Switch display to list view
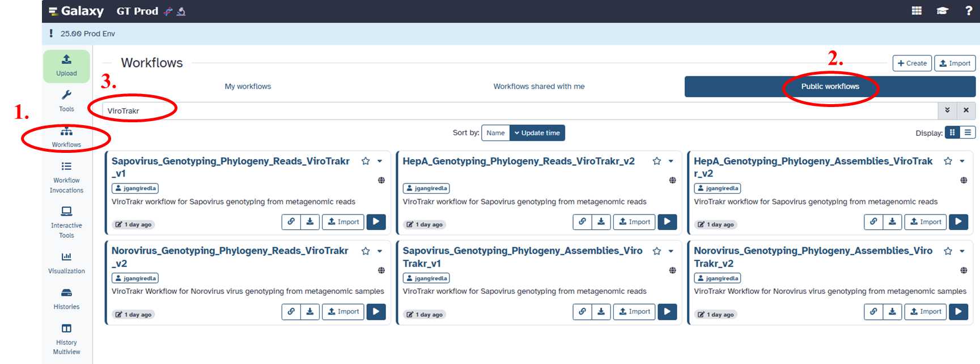 coord(968,132)
